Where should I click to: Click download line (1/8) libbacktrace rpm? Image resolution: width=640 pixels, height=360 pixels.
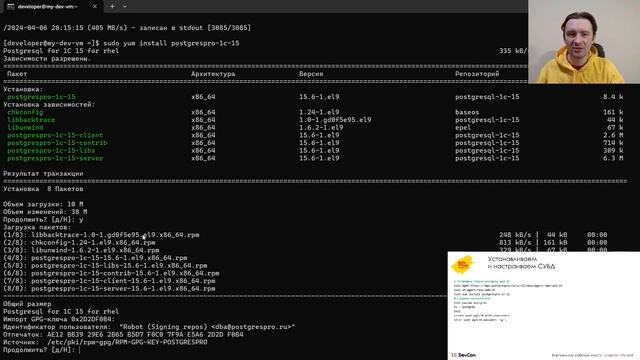click(x=101, y=235)
